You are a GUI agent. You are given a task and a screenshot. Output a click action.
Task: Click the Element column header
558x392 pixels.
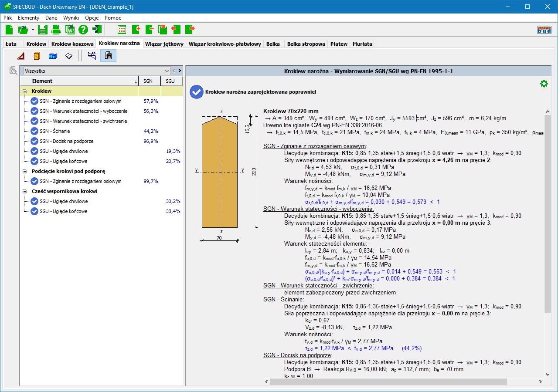42,81
